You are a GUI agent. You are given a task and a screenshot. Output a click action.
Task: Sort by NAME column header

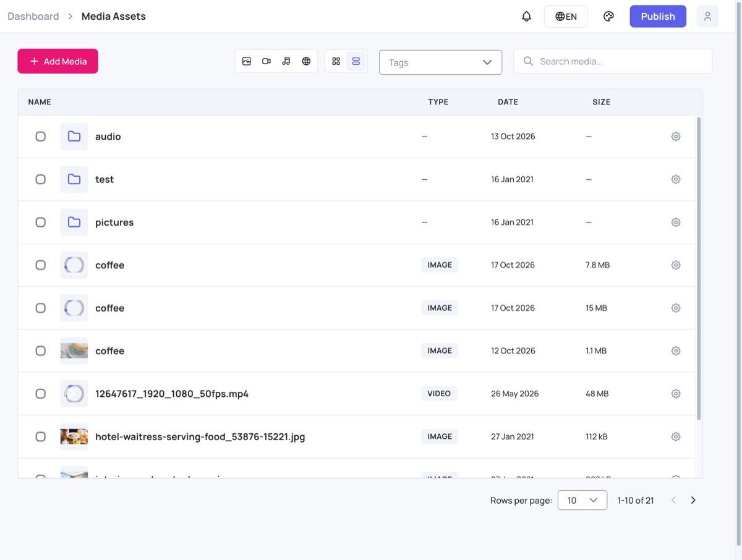tap(40, 102)
